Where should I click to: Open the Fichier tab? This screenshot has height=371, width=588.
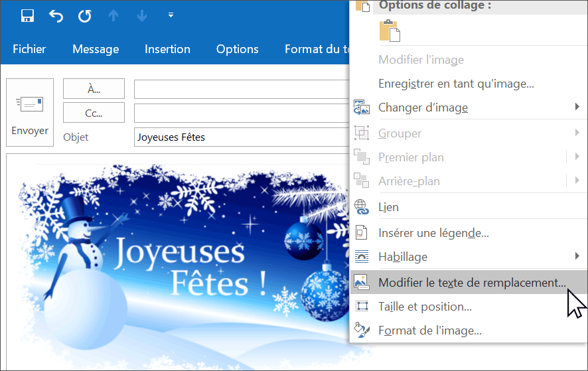click(29, 49)
